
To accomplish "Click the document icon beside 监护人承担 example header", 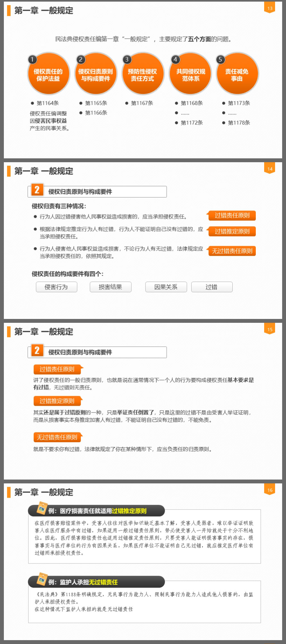I will click(42, 579).
